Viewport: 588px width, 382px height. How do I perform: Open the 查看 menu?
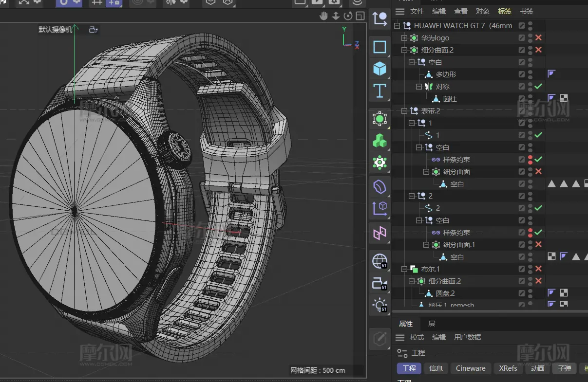(x=461, y=11)
